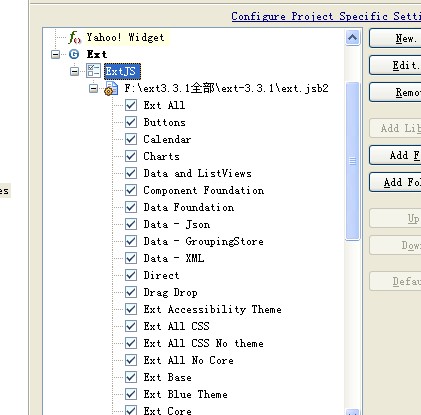Select the Yahoo! Widget tree item
This screenshot has height=415, width=421.
click(x=125, y=37)
